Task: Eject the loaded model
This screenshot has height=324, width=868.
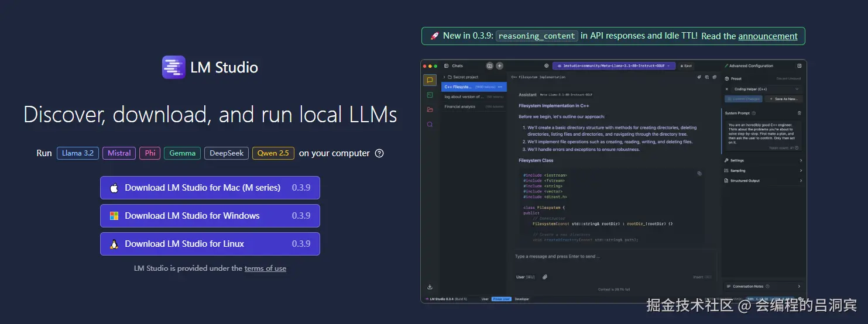Action: 687,66
